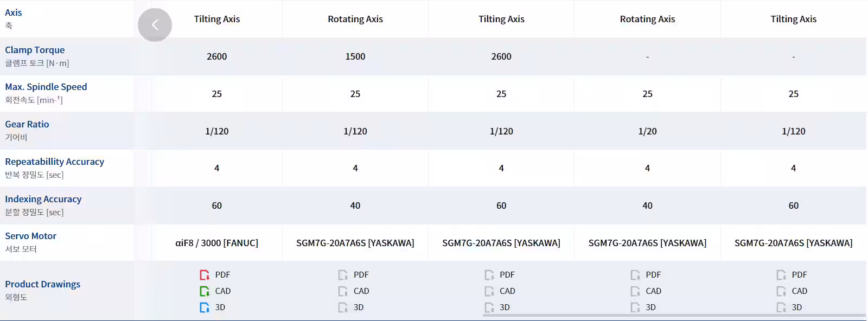The height and width of the screenshot is (321, 868).
Task: Open PDF drawing in the 1500 clamp torque column
Action: coord(354,275)
